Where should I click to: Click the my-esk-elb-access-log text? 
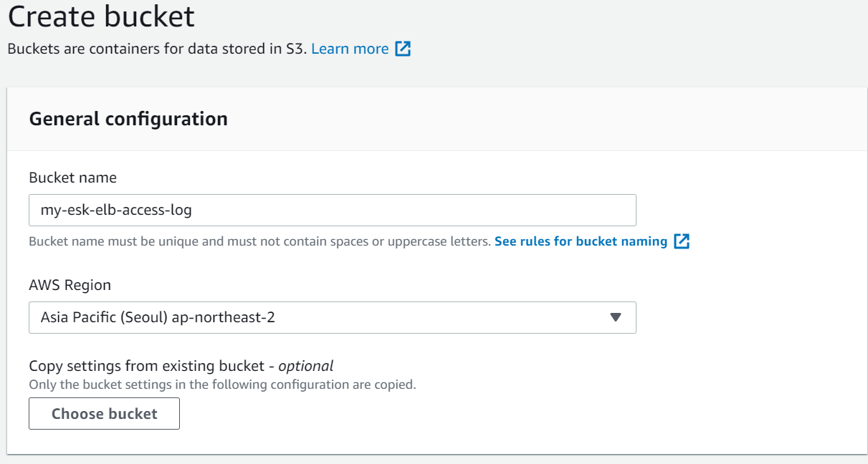(116, 211)
